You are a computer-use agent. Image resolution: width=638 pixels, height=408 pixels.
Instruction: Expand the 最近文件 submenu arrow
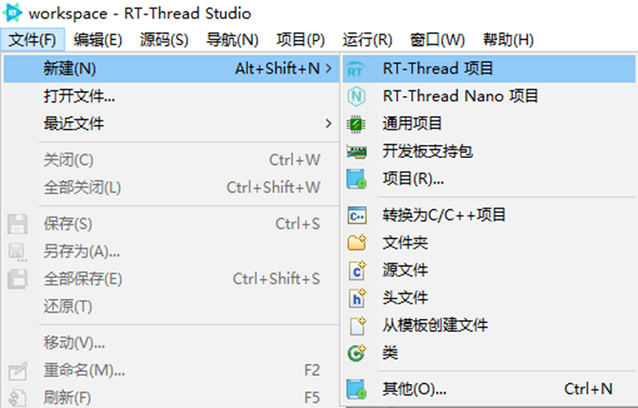(x=328, y=123)
